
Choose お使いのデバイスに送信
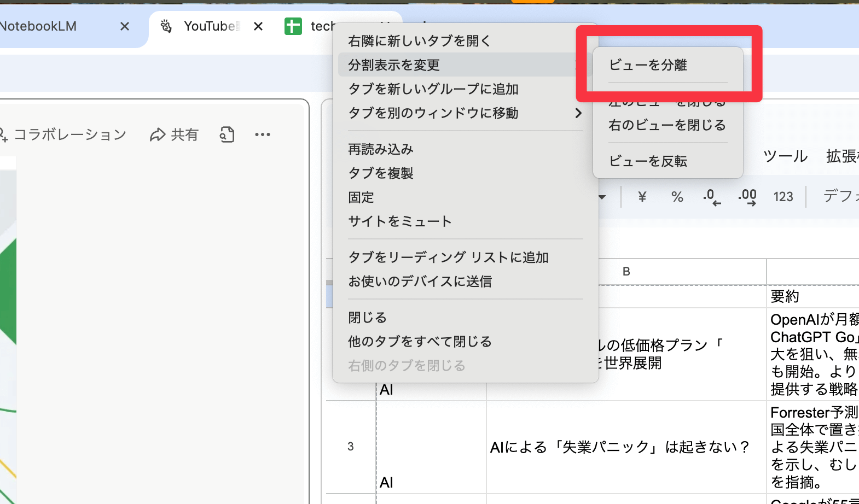[465, 282]
